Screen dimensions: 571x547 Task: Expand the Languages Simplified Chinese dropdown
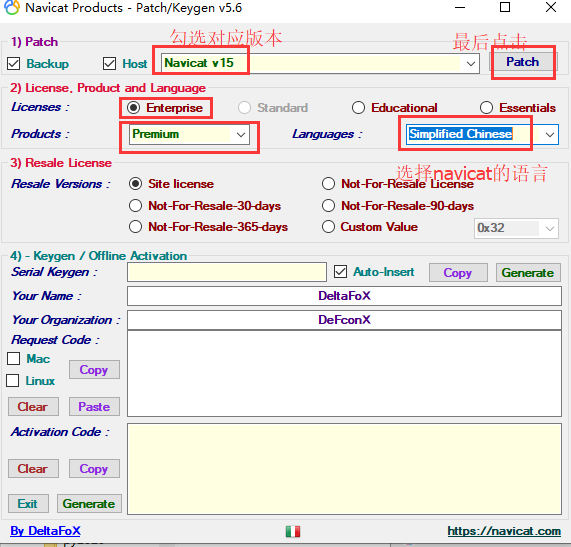click(x=550, y=135)
